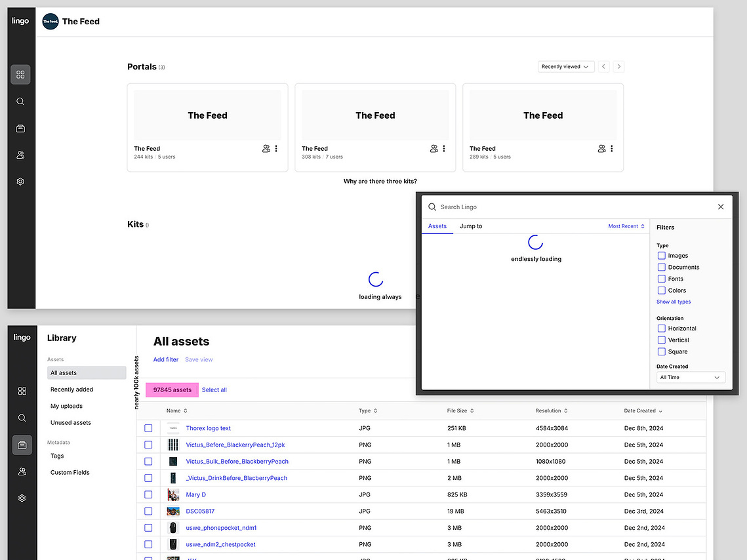
Task: Open more options on 289 kits portal
Action: point(612,149)
